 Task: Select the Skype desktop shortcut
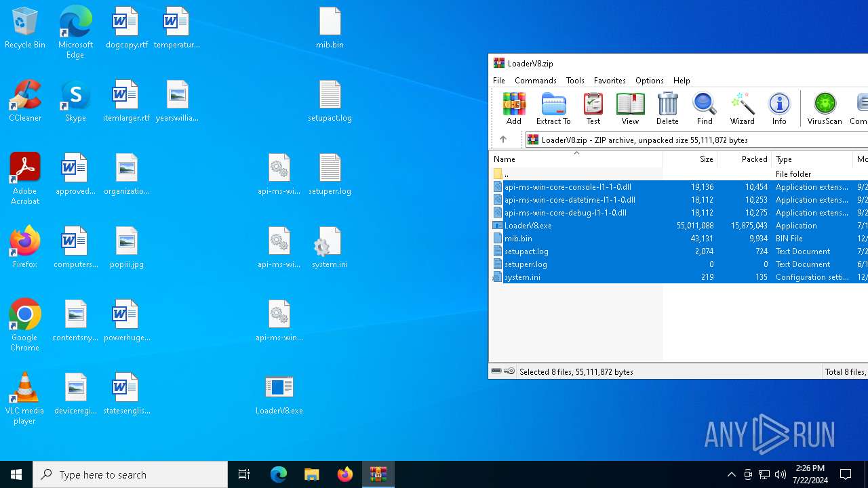coord(75,101)
